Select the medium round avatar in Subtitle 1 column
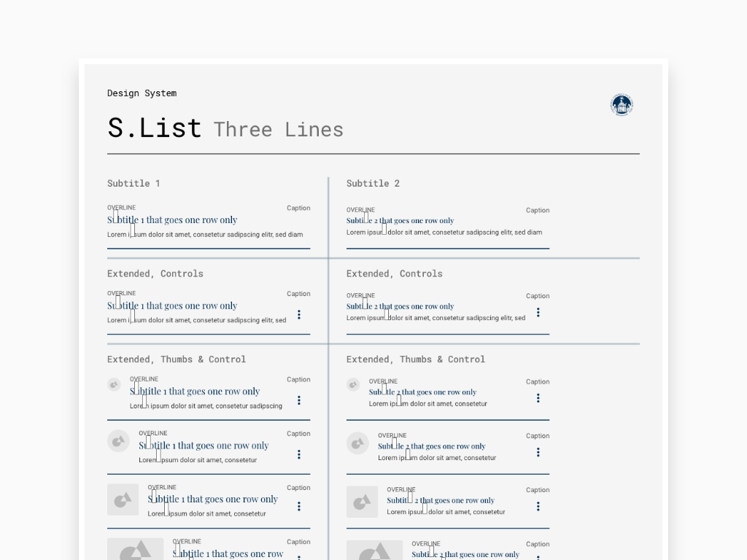This screenshot has width=747, height=560. point(119,441)
